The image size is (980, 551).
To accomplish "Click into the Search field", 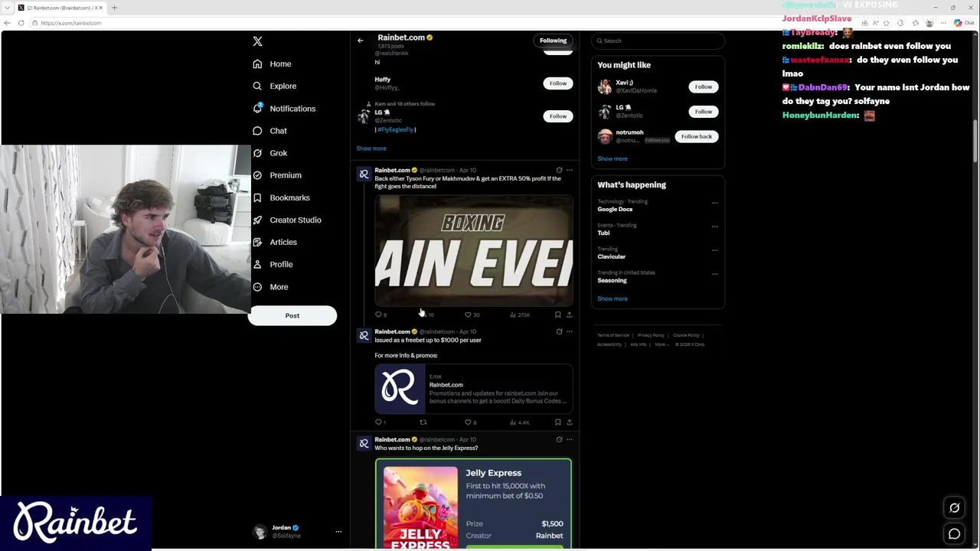I will click(x=658, y=41).
